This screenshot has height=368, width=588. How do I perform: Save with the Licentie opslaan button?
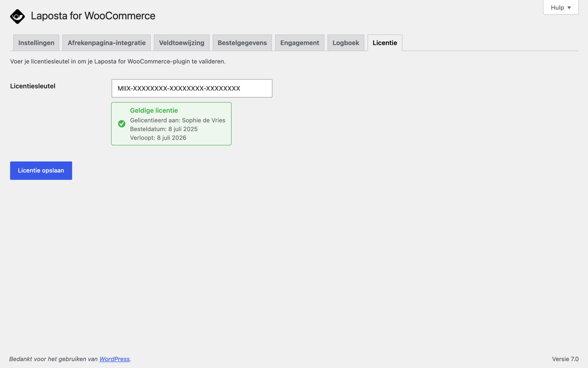(x=41, y=170)
